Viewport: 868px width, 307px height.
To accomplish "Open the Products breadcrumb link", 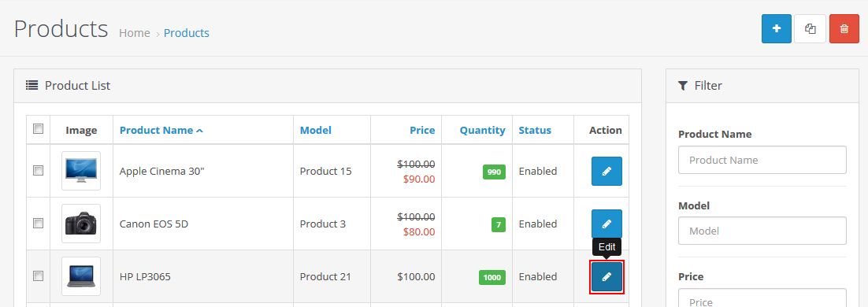I will 187,33.
